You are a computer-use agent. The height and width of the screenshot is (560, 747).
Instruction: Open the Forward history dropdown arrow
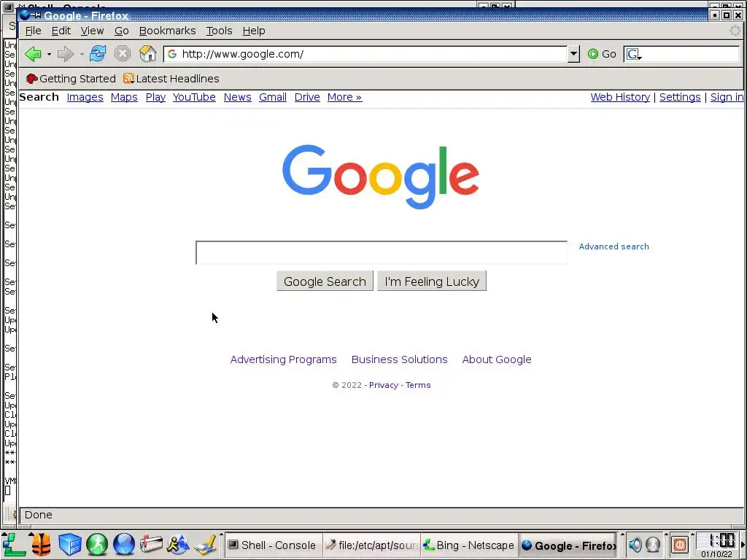click(82, 54)
